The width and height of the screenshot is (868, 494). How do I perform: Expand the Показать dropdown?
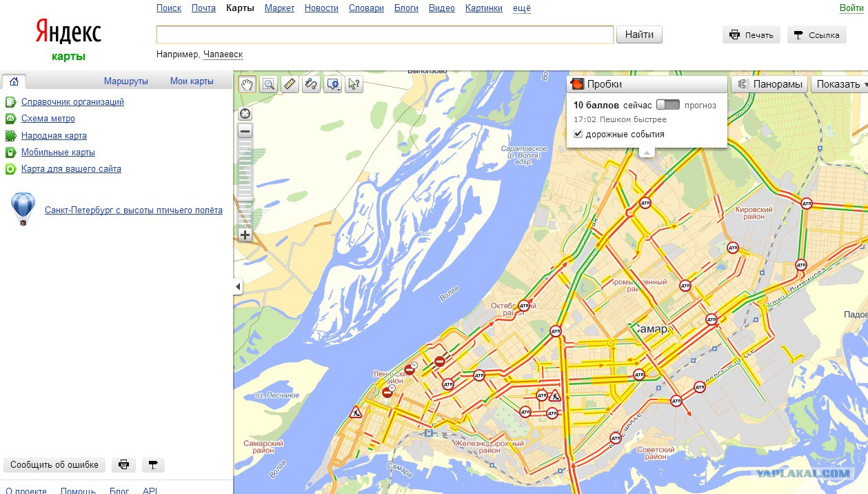(x=840, y=84)
